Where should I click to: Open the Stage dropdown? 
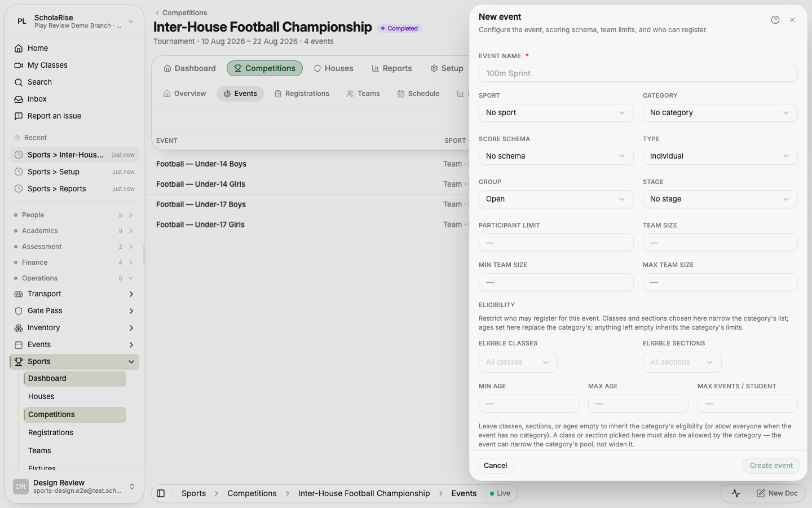720,199
